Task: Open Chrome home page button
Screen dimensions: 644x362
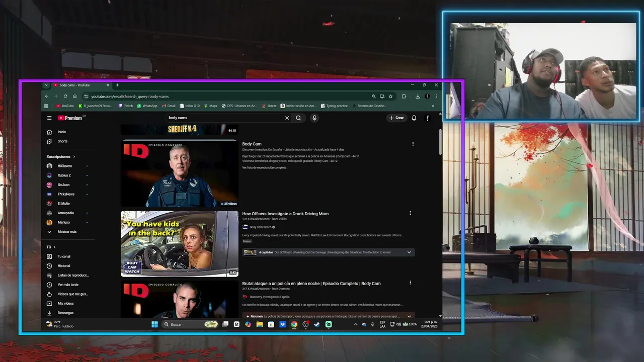Action: coord(74,96)
